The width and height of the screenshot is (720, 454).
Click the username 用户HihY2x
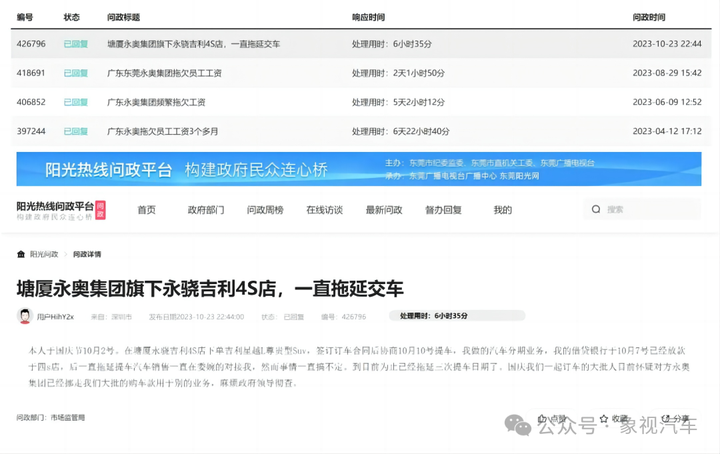click(55, 317)
